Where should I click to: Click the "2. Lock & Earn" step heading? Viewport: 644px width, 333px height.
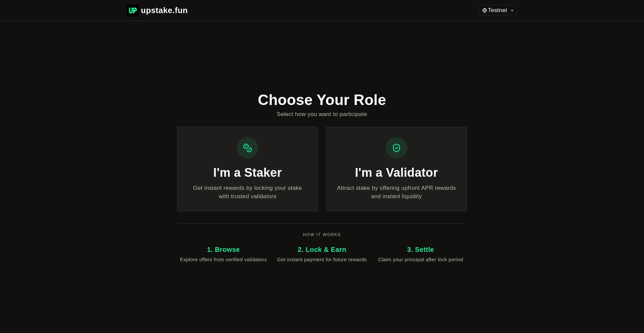click(322, 249)
